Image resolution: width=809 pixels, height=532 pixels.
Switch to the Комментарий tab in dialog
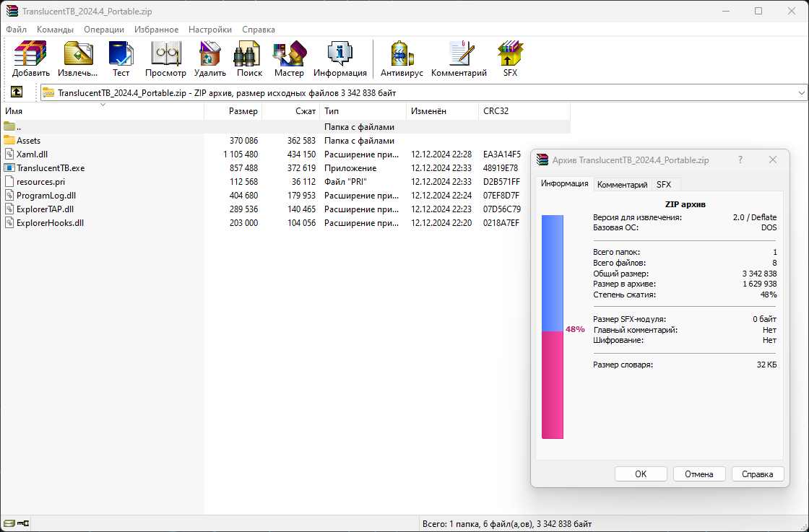click(622, 185)
